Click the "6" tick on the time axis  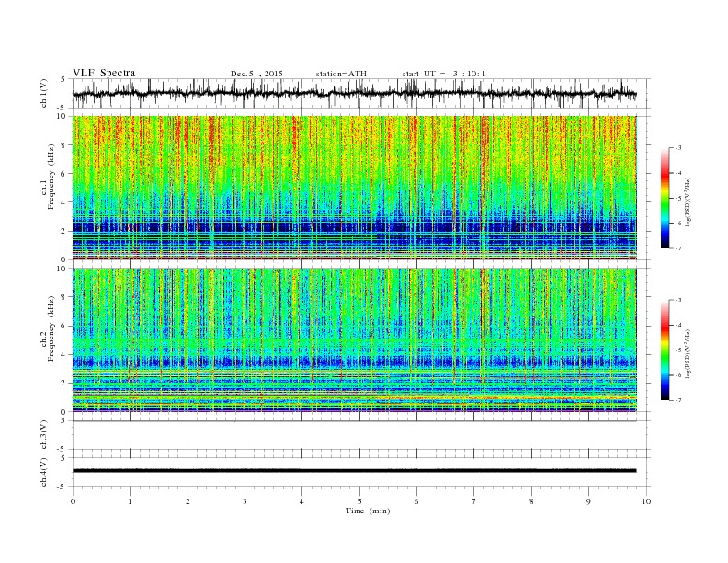[416, 501]
